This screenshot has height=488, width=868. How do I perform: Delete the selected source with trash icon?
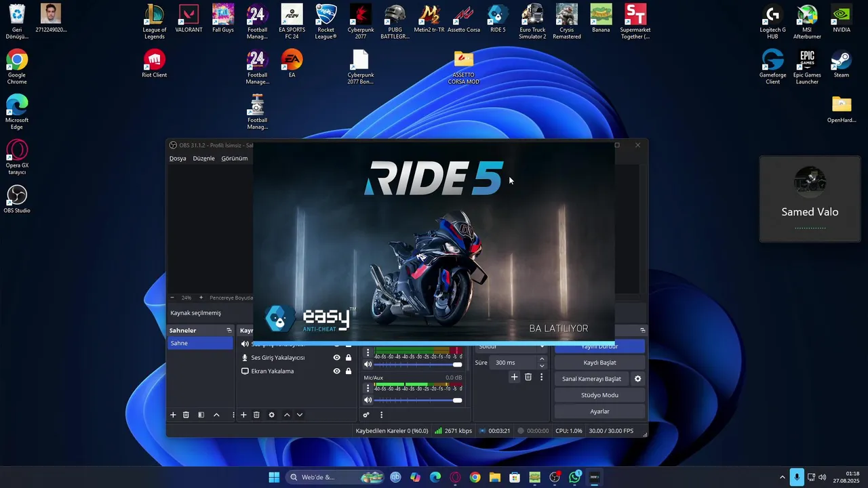click(256, 415)
